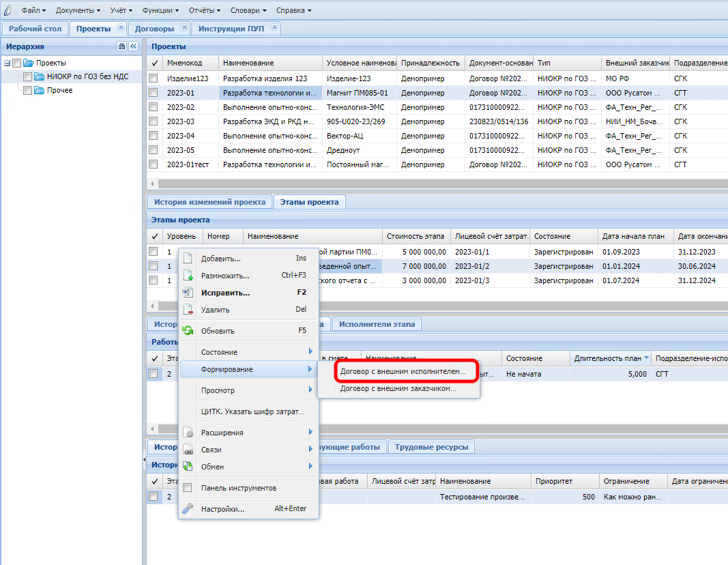Tick checkbox for project row Изделие123

(x=154, y=79)
